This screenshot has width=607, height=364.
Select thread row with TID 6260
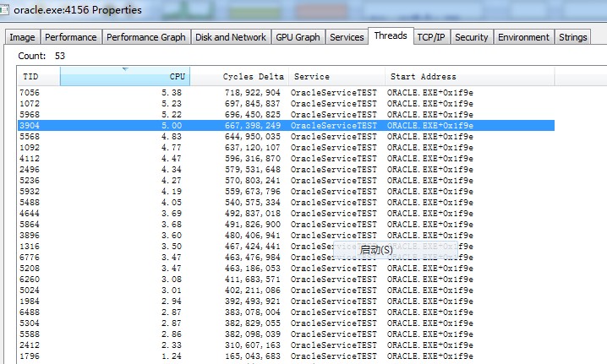[x=286, y=279]
